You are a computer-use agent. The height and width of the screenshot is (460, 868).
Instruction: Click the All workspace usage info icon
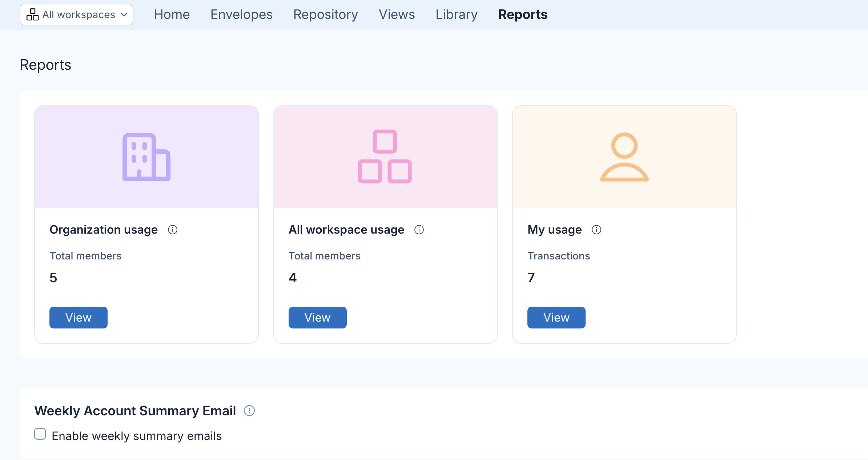419,230
